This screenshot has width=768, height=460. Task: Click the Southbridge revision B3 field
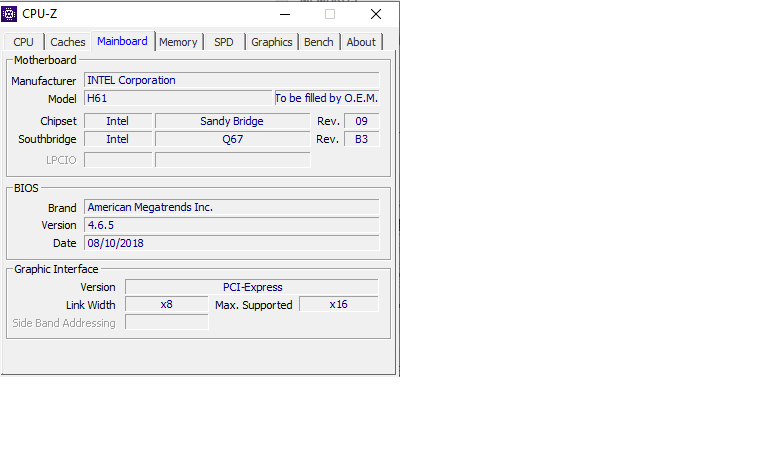[x=361, y=139]
